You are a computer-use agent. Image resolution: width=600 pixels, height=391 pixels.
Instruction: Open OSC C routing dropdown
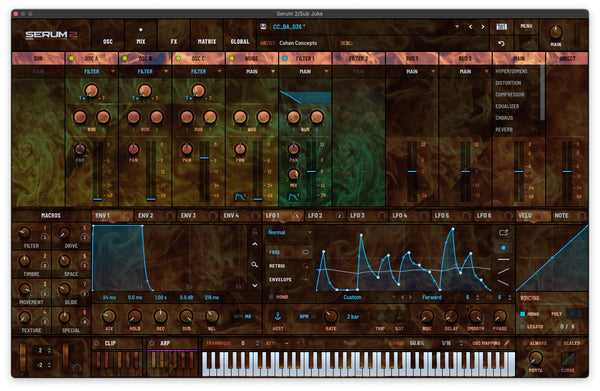click(x=199, y=72)
